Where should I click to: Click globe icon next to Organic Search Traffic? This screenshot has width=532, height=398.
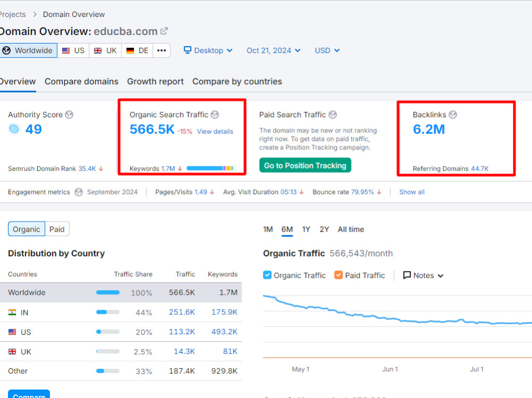coord(215,115)
